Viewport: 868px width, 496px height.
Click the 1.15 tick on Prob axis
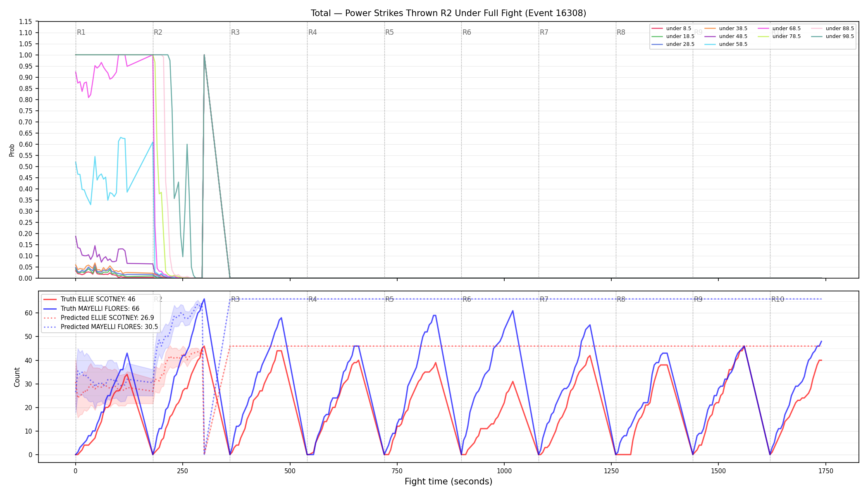pos(26,21)
